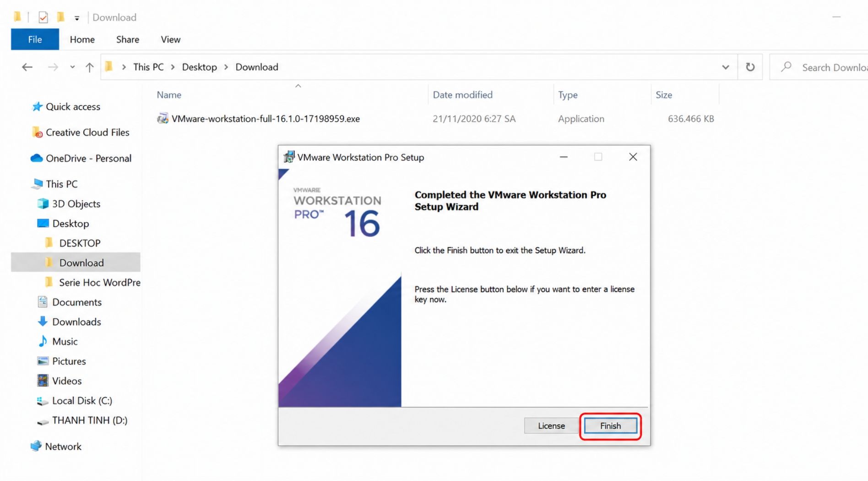The width and height of the screenshot is (868, 481).
Task: Open the recent locations dropdown arrow
Action: point(72,67)
